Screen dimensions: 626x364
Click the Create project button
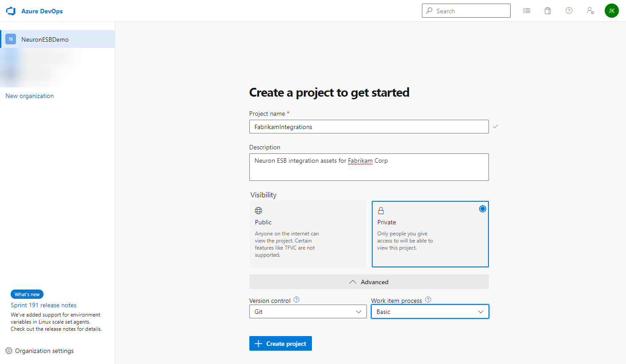280,344
